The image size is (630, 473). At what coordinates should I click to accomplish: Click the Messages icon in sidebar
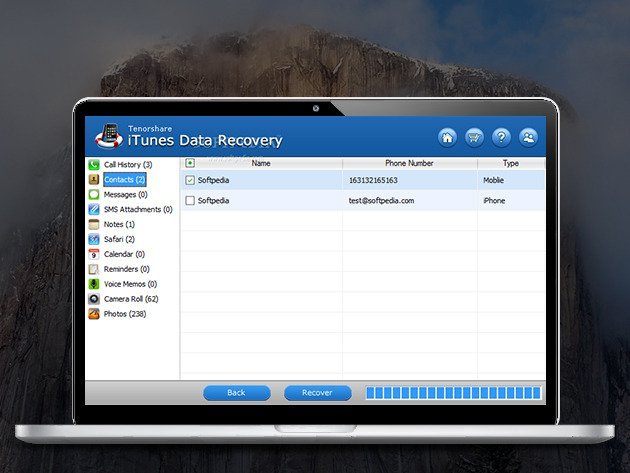[94, 194]
